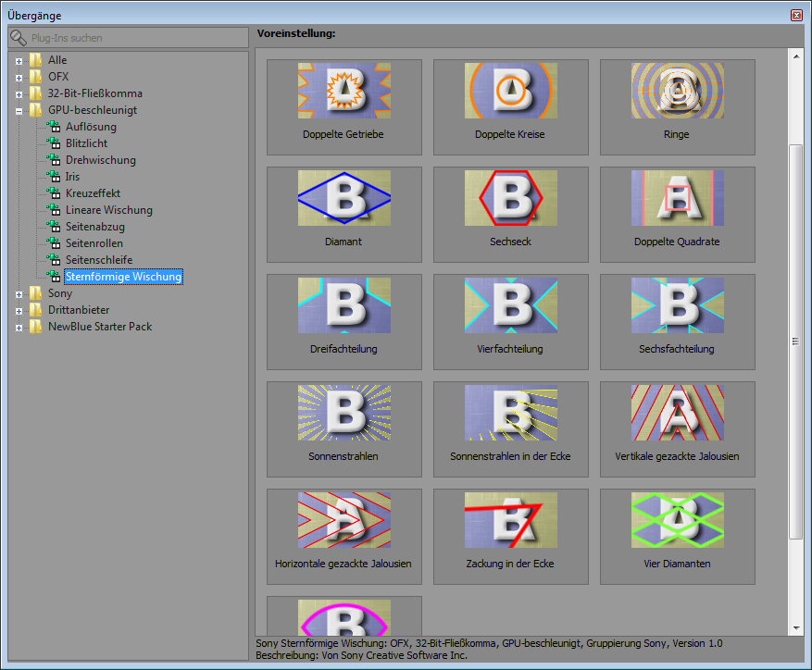Choose the Zackung in der Ecke preset
This screenshot has height=670, width=812.
coord(510,520)
